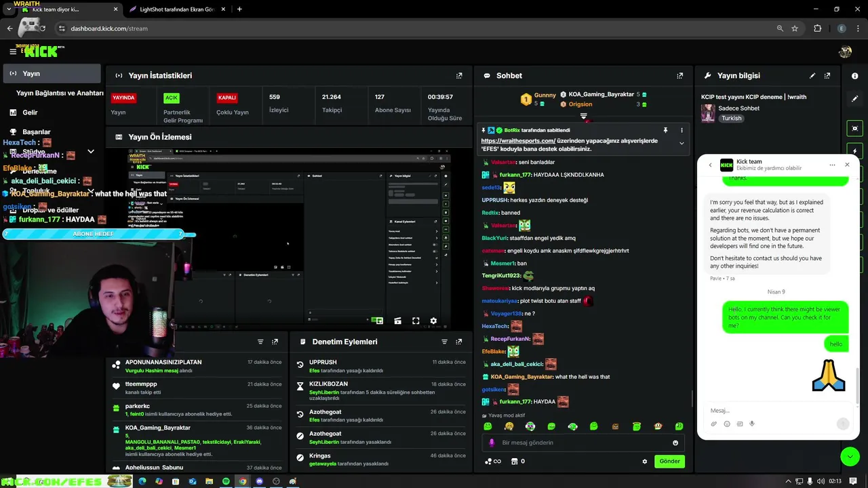Attach file in support chat
The width and height of the screenshot is (868, 488).
(714, 424)
